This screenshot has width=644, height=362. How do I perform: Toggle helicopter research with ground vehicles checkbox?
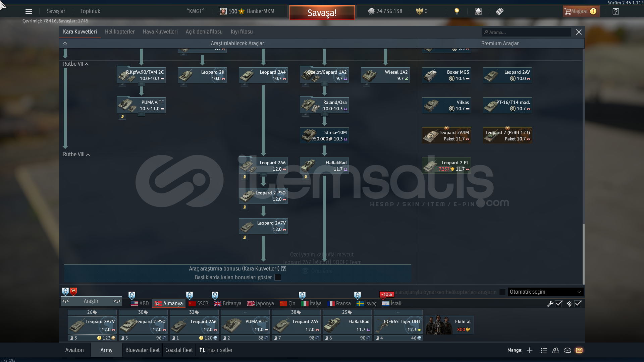point(502,292)
